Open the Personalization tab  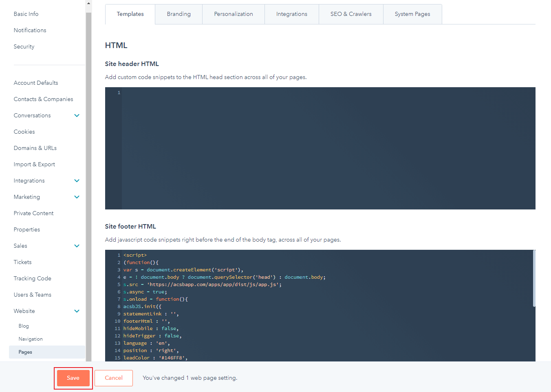coord(233,14)
